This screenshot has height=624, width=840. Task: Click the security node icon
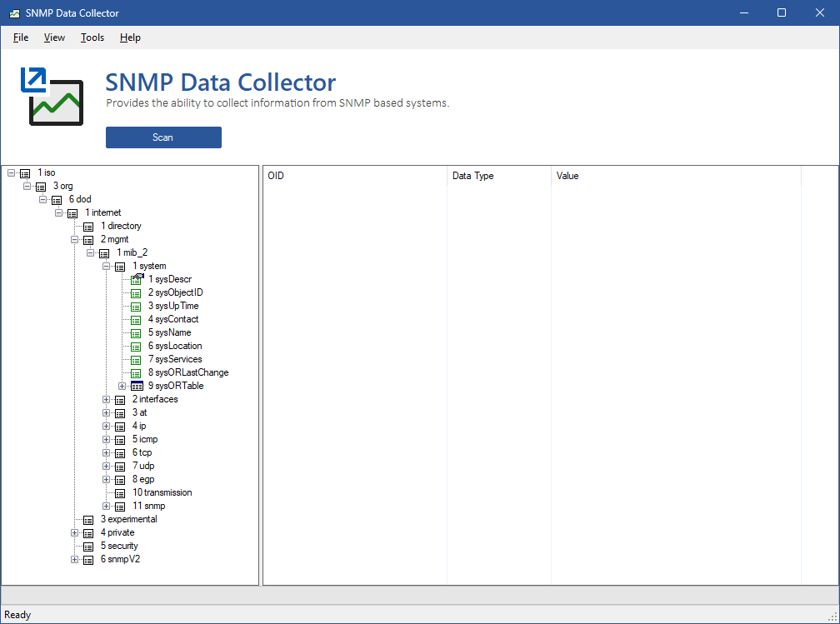[x=89, y=547]
